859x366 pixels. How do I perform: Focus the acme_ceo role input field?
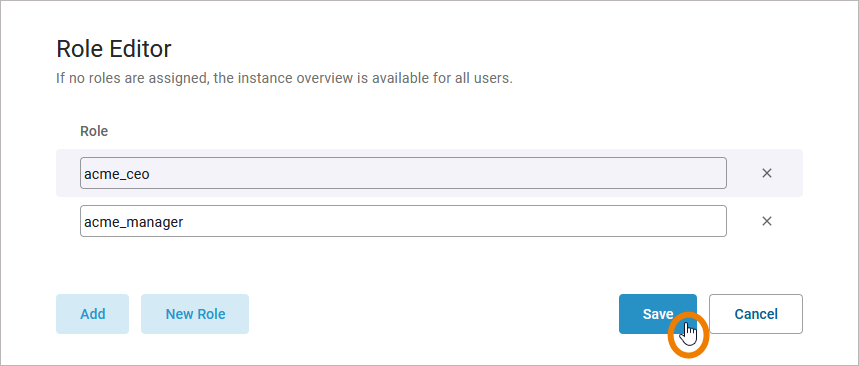pos(403,173)
